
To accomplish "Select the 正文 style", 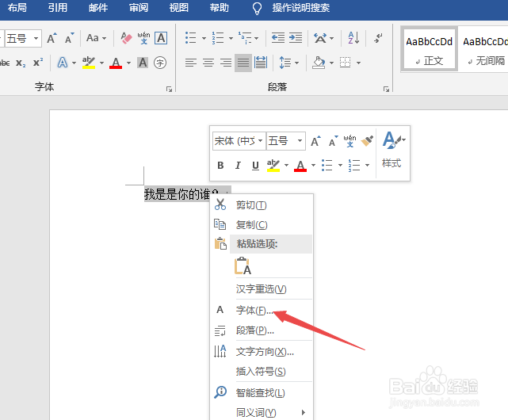I will (429, 49).
